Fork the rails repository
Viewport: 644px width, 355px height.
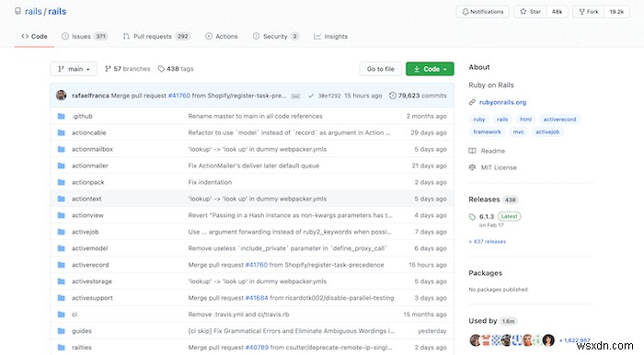click(x=589, y=11)
